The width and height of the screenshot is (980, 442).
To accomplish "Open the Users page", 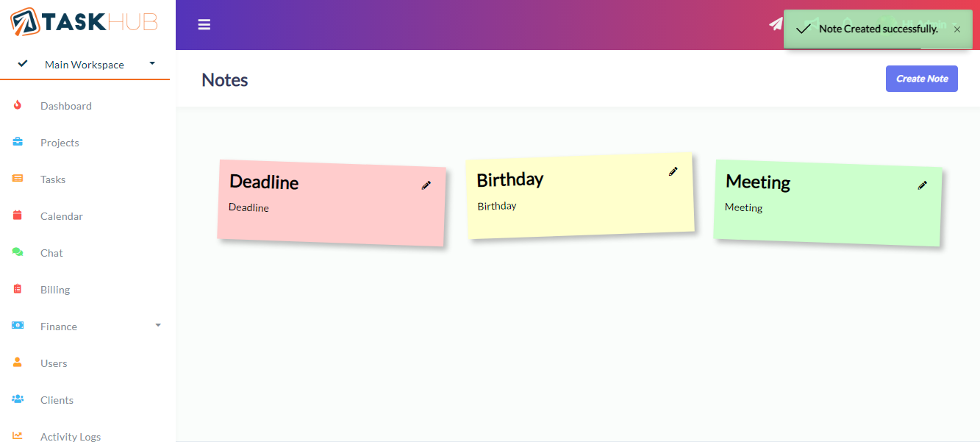I will pyautogui.click(x=54, y=363).
